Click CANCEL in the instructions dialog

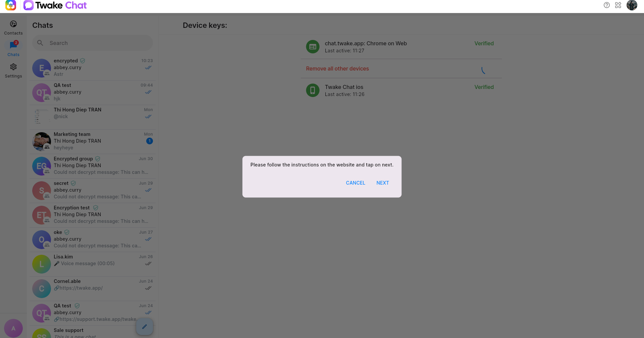[356, 183]
